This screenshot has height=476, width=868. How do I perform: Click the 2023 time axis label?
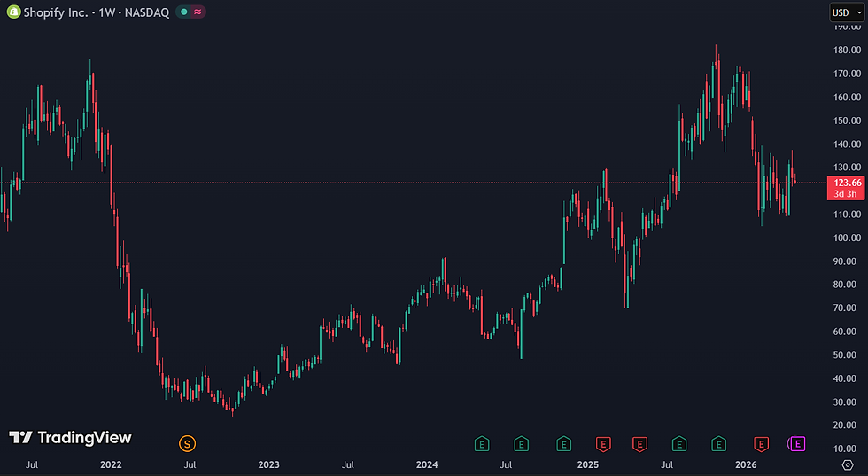(268, 464)
